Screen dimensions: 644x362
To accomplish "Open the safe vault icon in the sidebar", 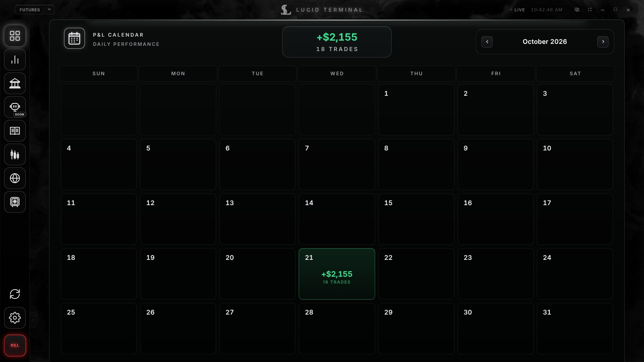I will [15, 202].
